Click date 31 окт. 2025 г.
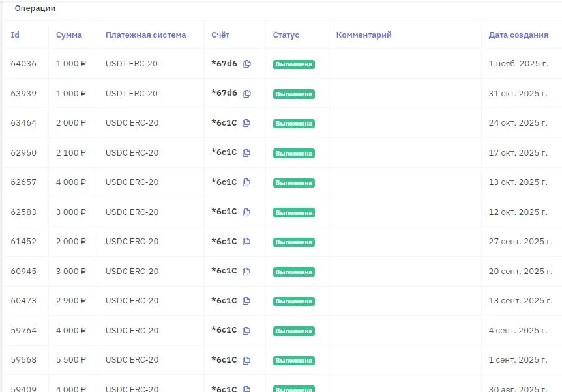The width and height of the screenshot is (562, 392). click(x=518, y=93)
